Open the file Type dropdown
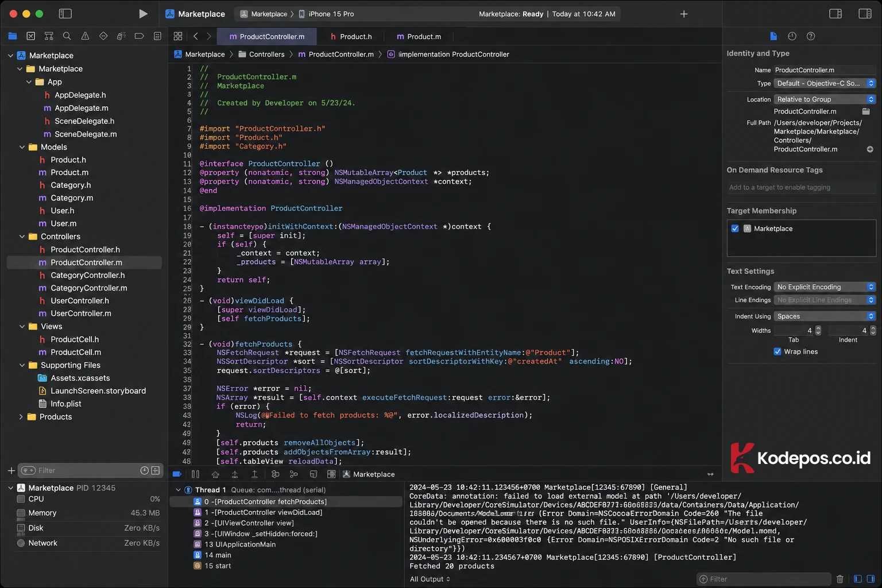The width and height of the screenshot is (882, 588). pos(825,83)
